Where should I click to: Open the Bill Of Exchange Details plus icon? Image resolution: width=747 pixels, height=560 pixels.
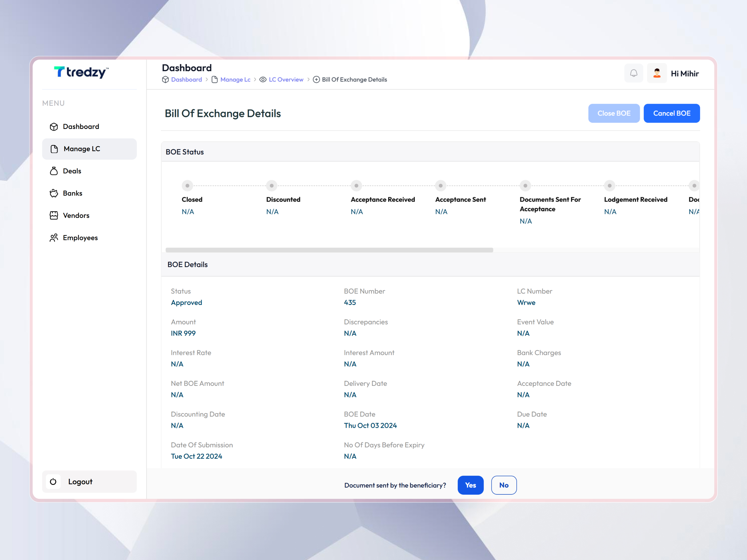click(316, 79)
